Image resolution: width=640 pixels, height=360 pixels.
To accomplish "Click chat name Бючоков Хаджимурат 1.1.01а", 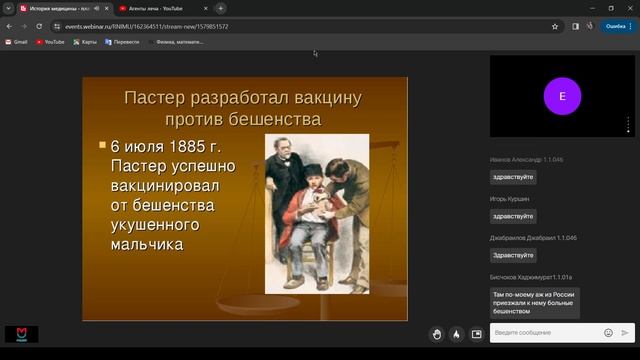I will tap(531, 277).
